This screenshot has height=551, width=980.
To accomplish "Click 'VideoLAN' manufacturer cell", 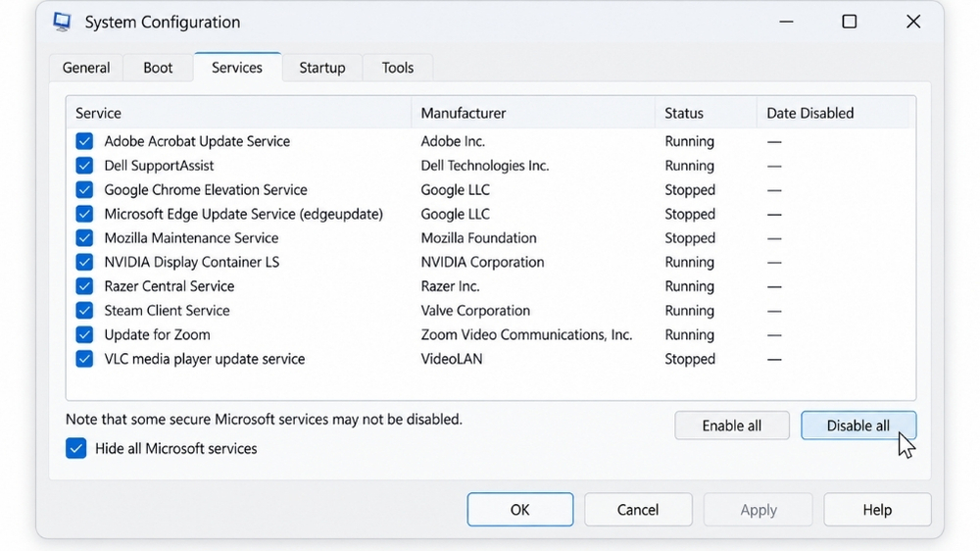I will pyautogui.click(x=451, y=359).
